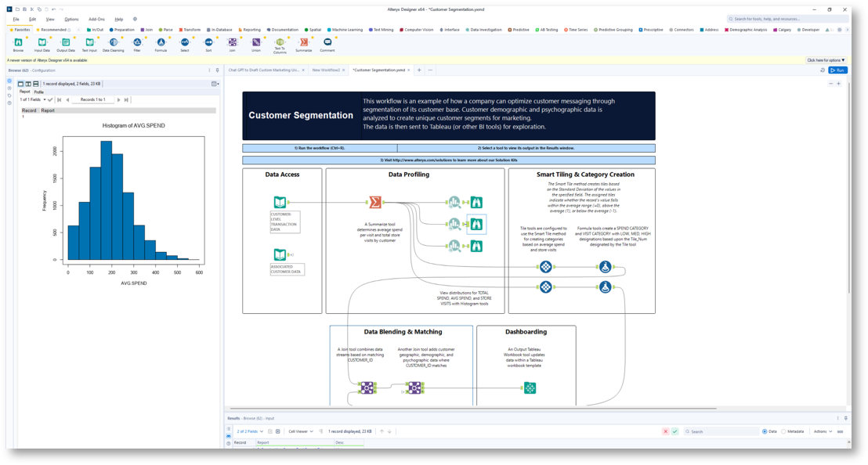Image resolution: width=868 pixels, height=465 pixels.
Task: Switch to the Profile tab in Browse configuration
Action: pos(39,92)
